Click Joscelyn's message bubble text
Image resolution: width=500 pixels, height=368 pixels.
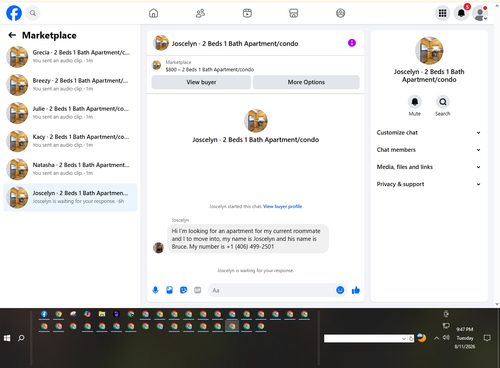point(248,239)
